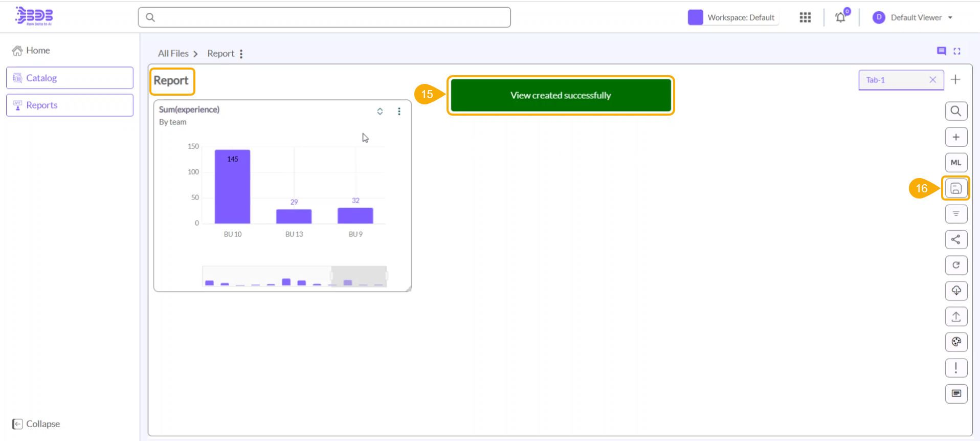Open the apps grid menu

[x=805, y=17]
